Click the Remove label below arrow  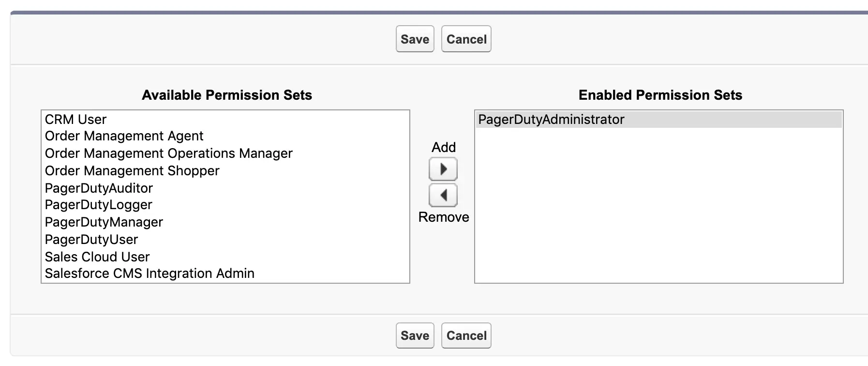tap(444, 217)
